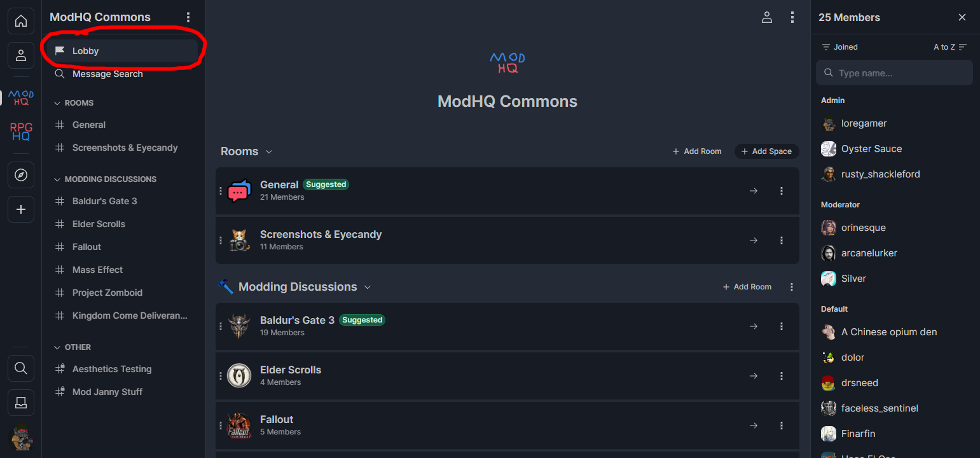Screen dimensions: 980x458
Task: Select the RPG HQ space icon
Action: [x=21, y=132]
